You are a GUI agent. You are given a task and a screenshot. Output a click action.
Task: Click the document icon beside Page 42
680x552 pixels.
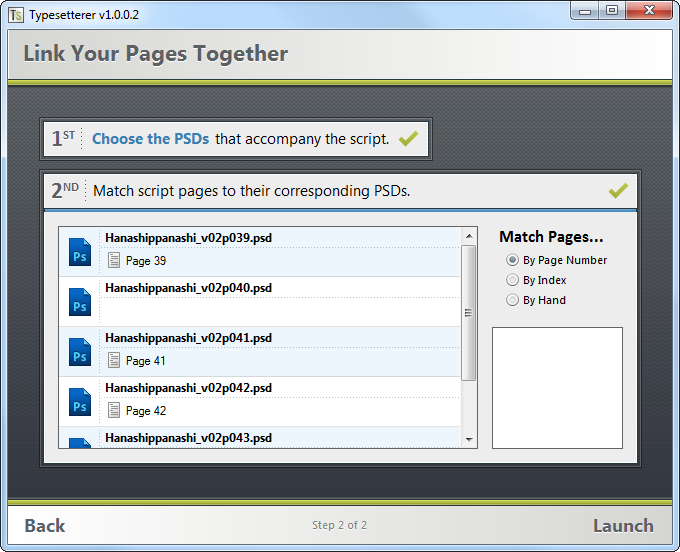(x=114, y=410)
